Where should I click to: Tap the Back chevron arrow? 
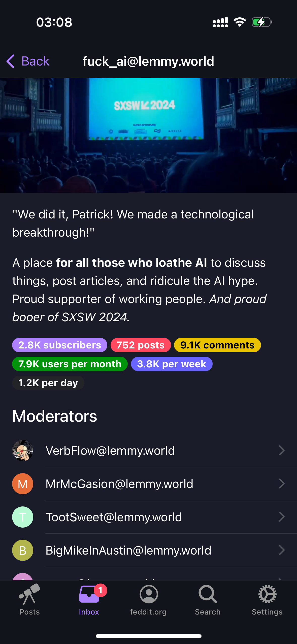click(10, 61)
